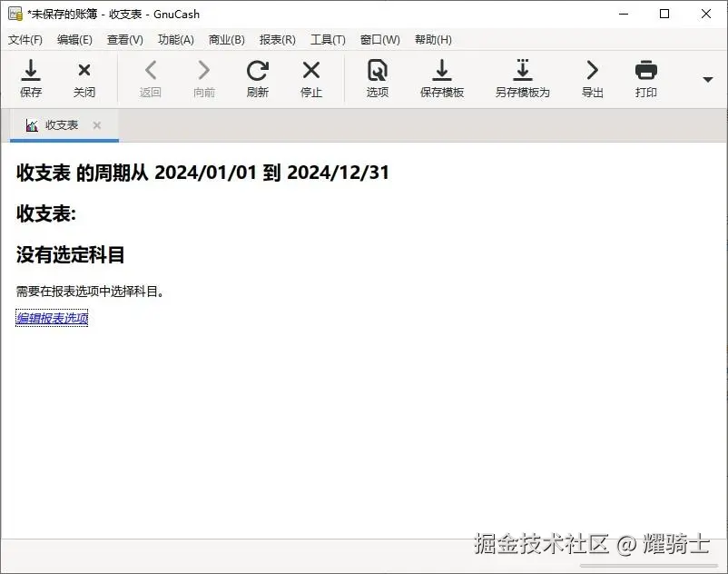Screen dimensions: 728x574
Task: Open the 编辑(E) menu
Action: (x=74, y=40)
